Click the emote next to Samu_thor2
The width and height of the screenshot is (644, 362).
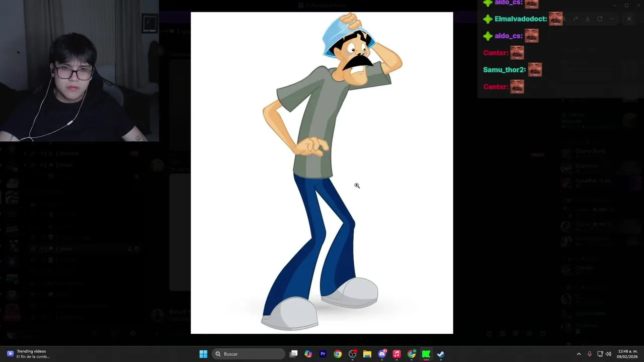(535, 70)
